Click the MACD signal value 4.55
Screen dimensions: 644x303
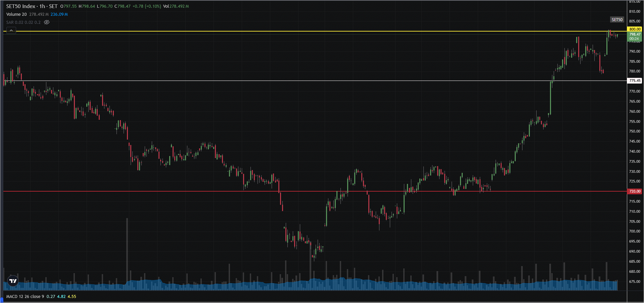pos(72,297)
